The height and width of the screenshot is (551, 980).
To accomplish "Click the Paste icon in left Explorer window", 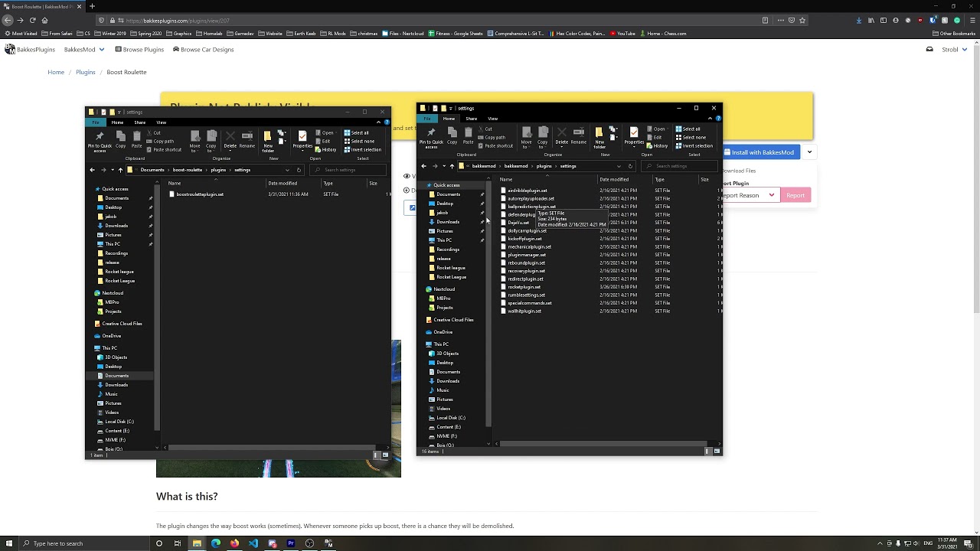I will (136, 139).
